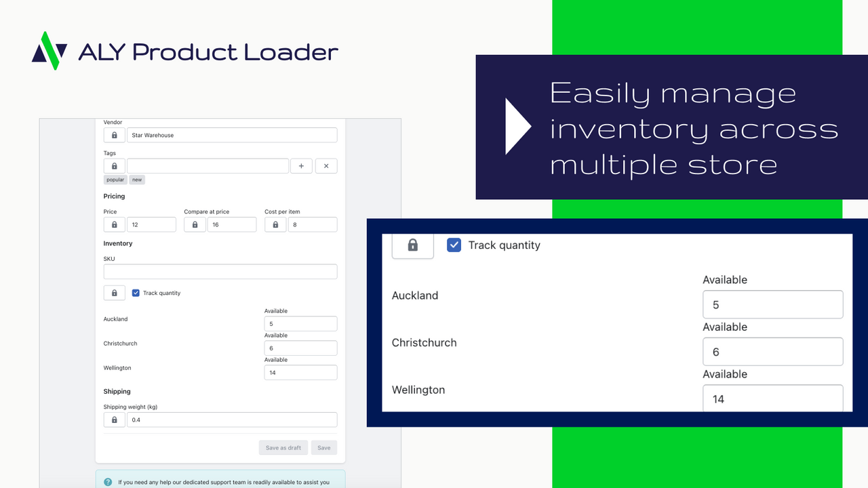
Task: Edit the Vendor field with Star Warehouse
Action: point(232,135)
